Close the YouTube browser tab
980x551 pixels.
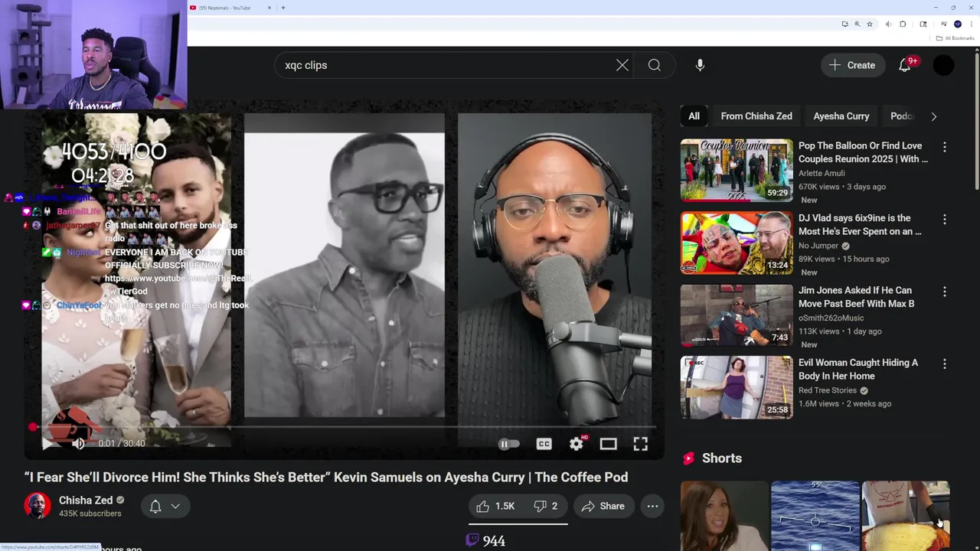pos(269,8)
